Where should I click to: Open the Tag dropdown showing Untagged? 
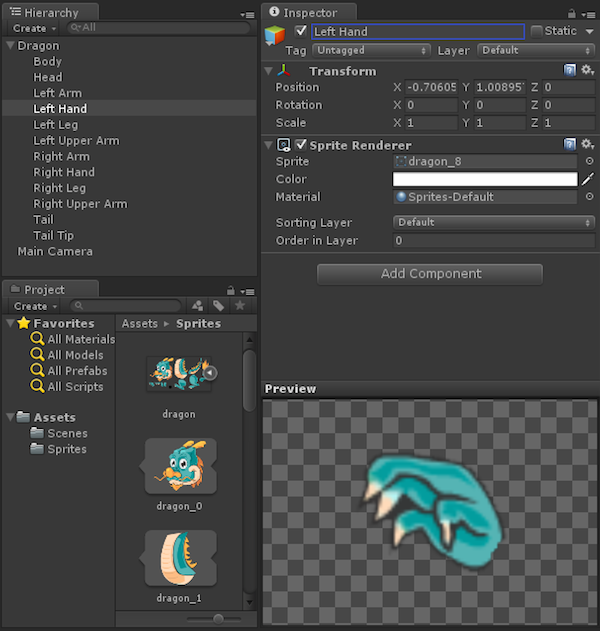pyautogui.click(x=371, y=50)
